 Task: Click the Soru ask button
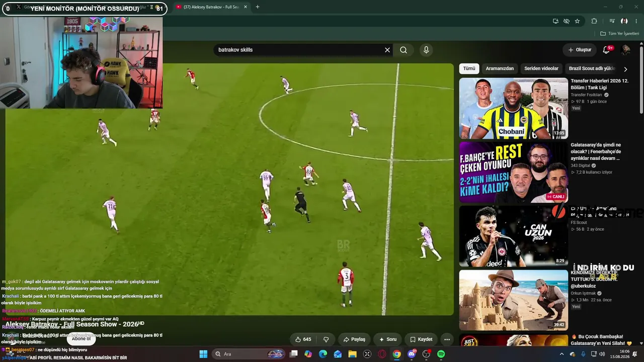pos(388,339)
